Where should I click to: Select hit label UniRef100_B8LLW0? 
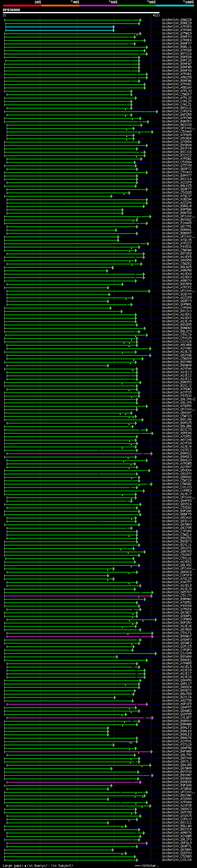tap(177, 826)
